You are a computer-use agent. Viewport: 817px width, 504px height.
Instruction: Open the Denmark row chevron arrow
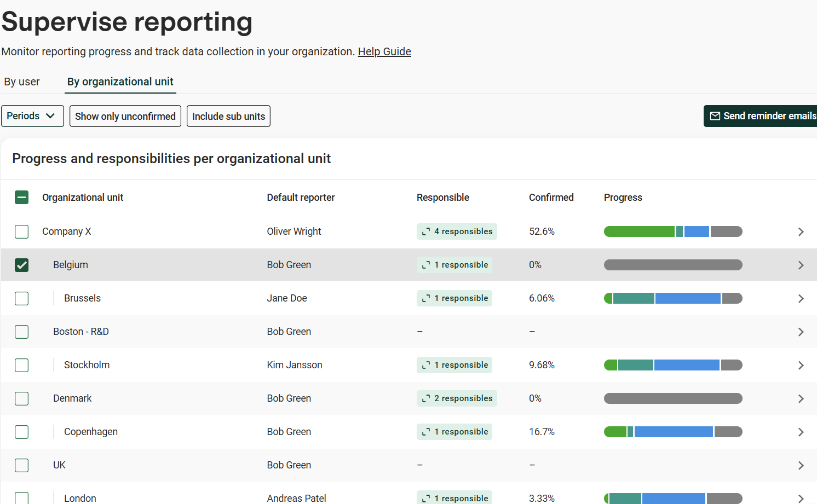tap(801, 399)
